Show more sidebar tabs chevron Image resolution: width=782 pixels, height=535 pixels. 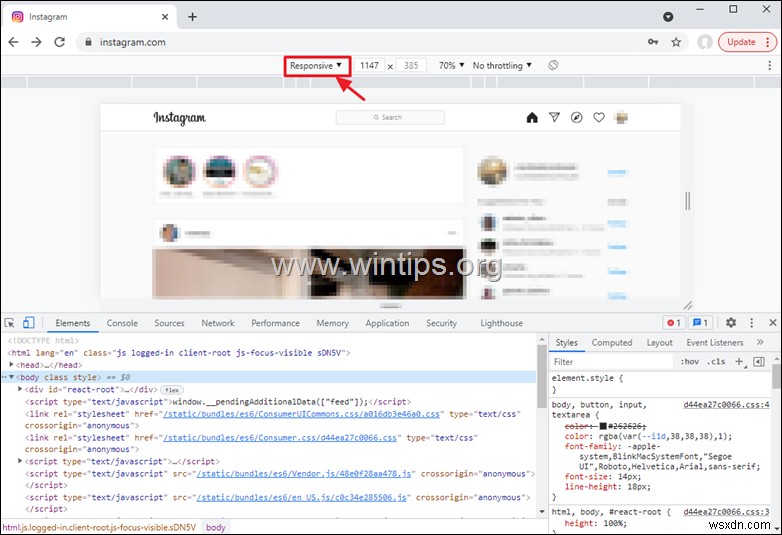(x=760, y=342)
